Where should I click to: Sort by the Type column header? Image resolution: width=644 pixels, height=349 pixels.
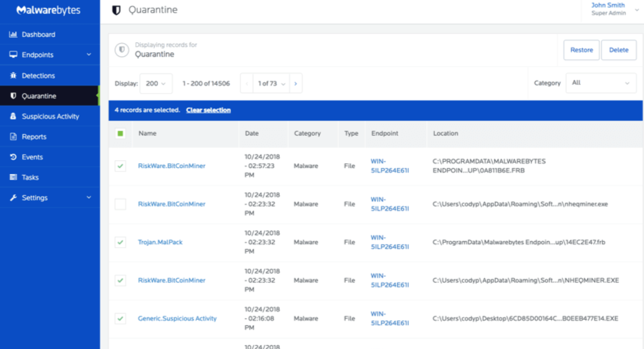(x=351, y=133)
